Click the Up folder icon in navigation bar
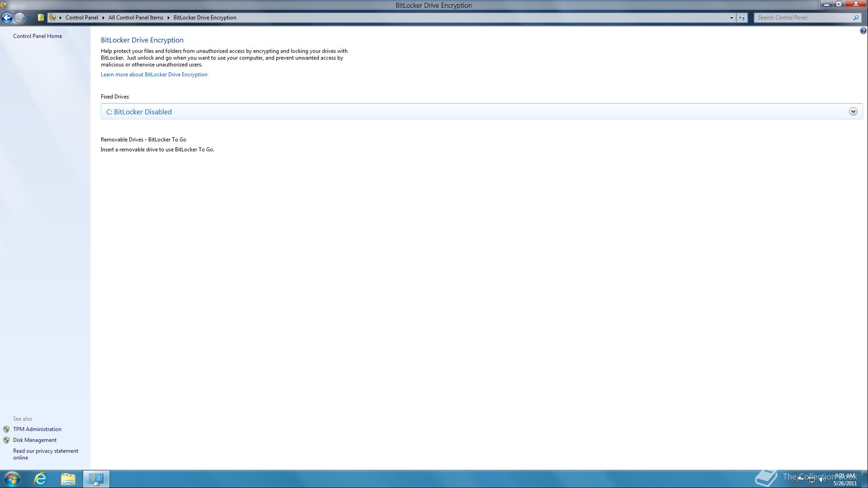Image resolution: width=868 pixels, height=488 pixels. click(41, 18)
